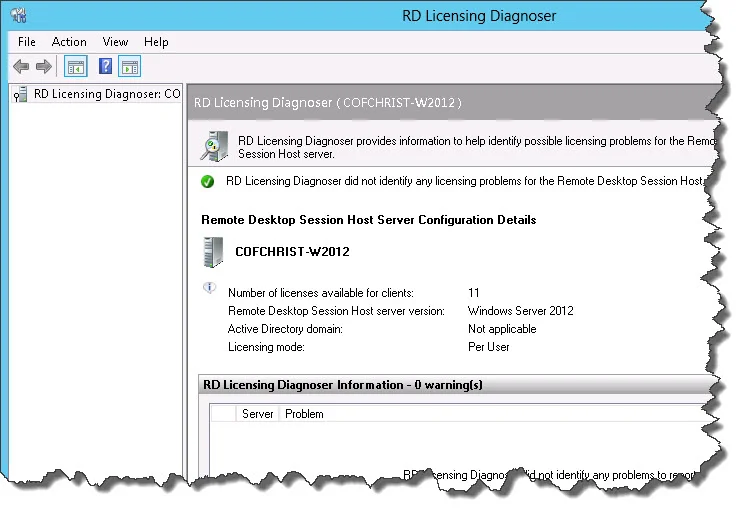Click 'Windows Server 2012' version value
Viewport: 747px width, 514px height.
(x=521, y=311)
